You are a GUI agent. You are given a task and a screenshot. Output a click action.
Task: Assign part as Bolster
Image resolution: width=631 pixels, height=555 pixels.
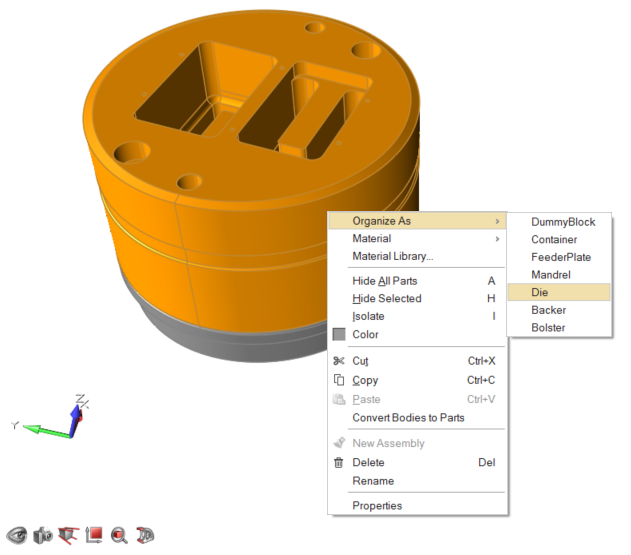548,328
